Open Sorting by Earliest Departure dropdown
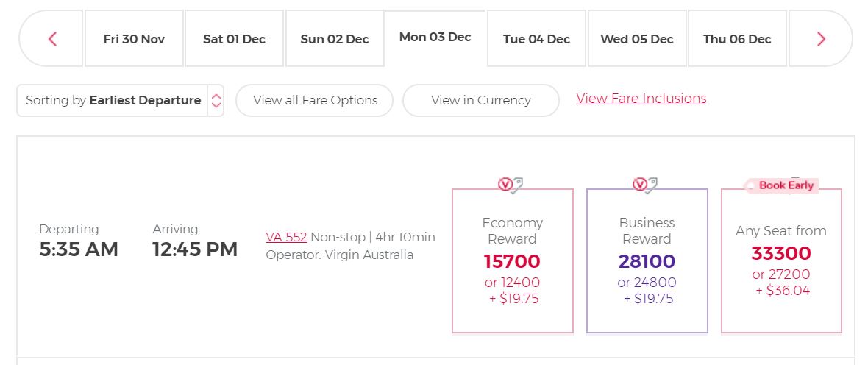Viewport: 868px width, 365px height. click(x=120, y=100)
